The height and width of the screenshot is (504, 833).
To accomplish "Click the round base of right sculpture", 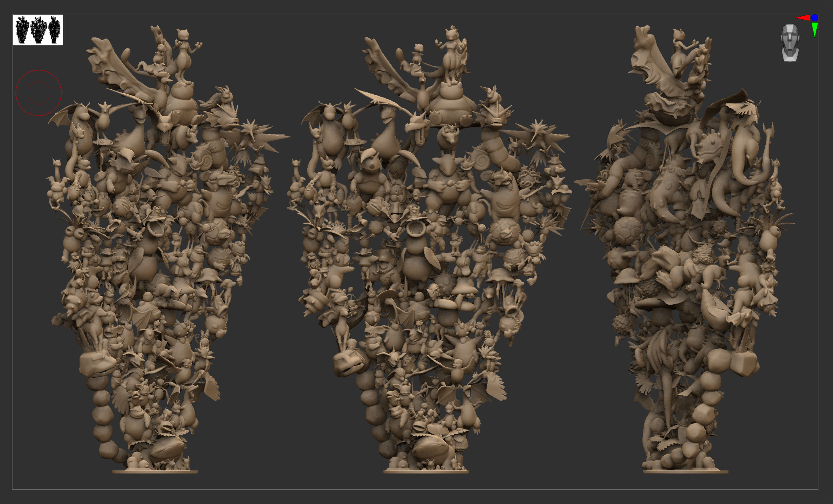I will pos(685,471).
